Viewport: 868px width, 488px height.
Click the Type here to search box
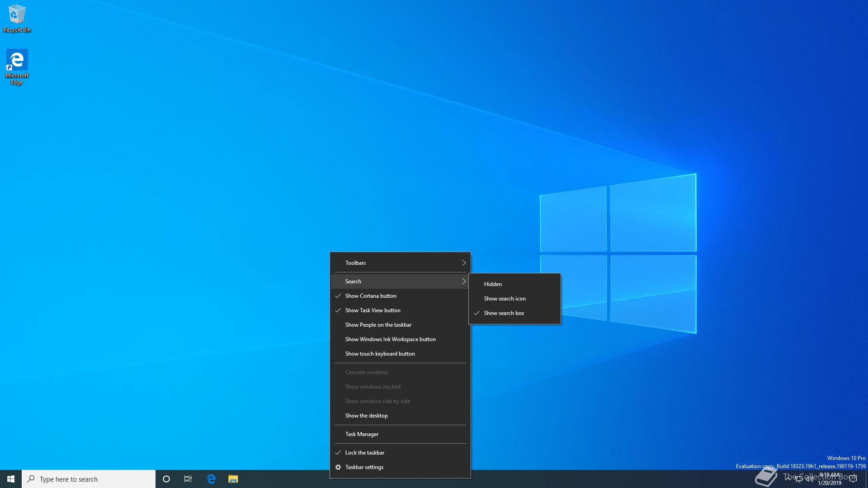(89, 479)
